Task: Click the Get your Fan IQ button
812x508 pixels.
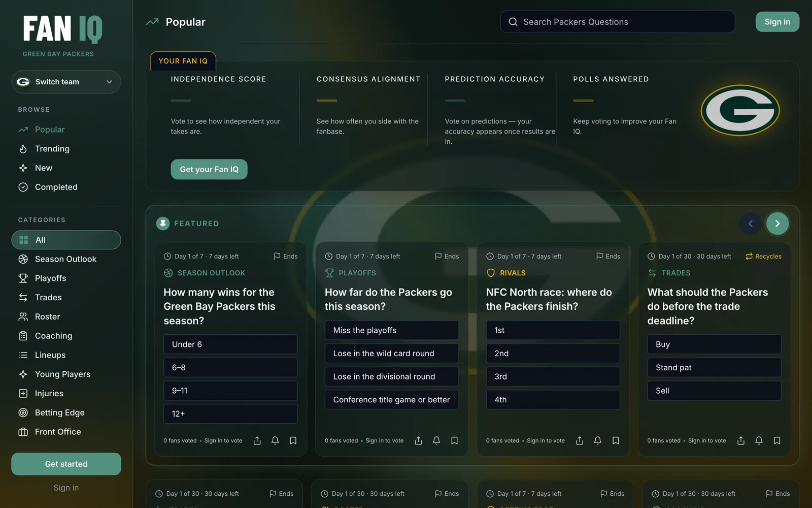Action: click(209, 169)
